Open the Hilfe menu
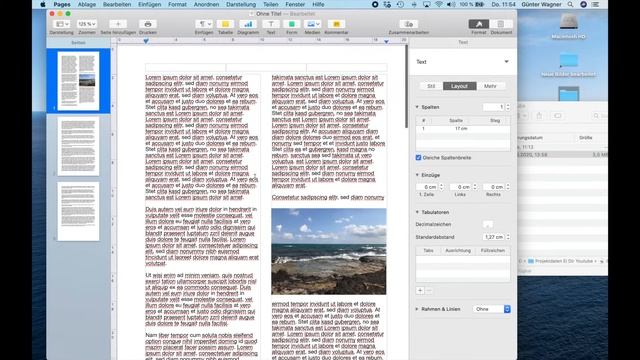640x360 pixels. coord(318,4)
